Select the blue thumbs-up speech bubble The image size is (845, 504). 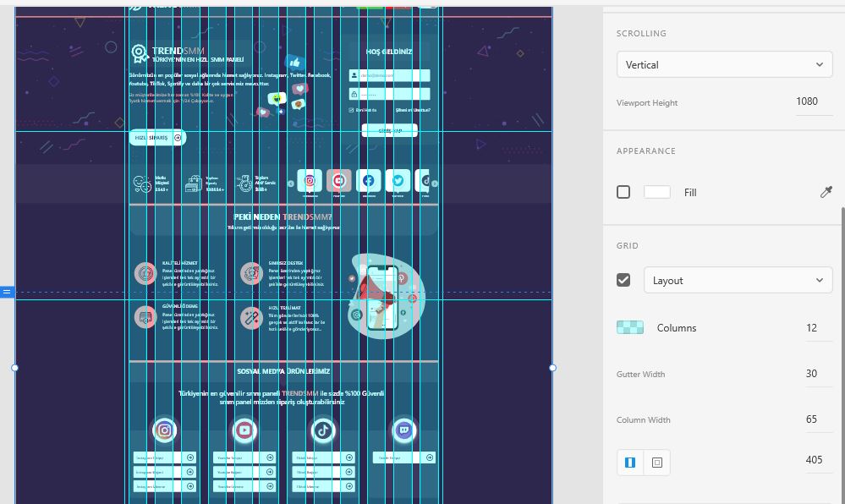294,63
